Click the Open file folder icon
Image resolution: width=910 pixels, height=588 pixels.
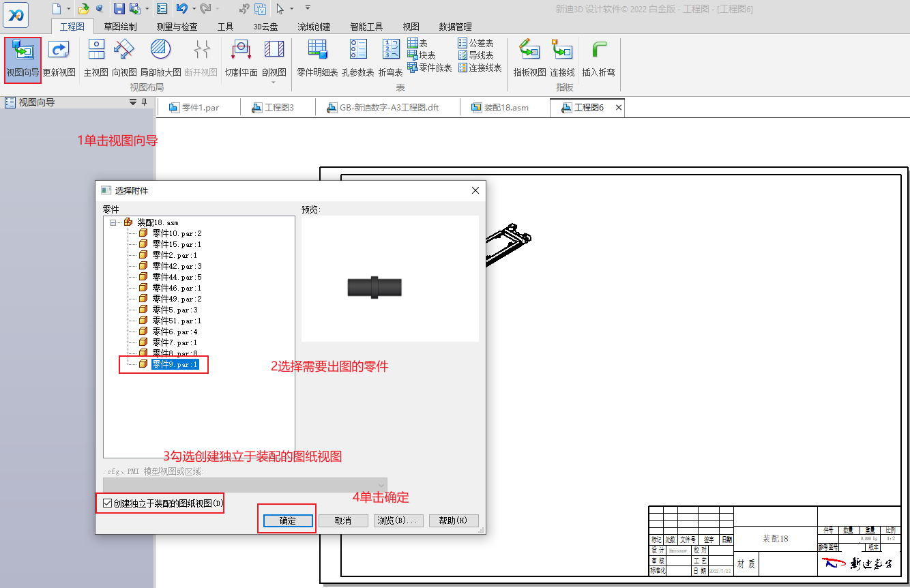point(83,9)
